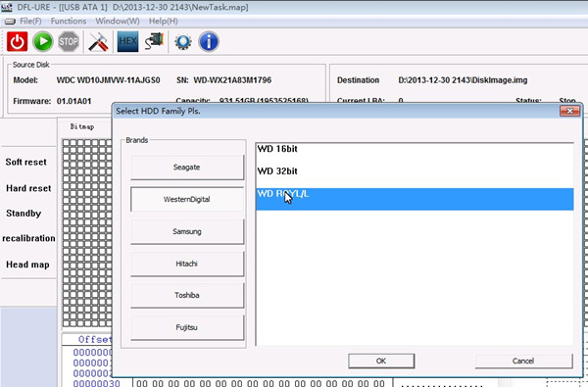Click the destination path DiskImage.img
588x387 pixels.
click(463, 80)
